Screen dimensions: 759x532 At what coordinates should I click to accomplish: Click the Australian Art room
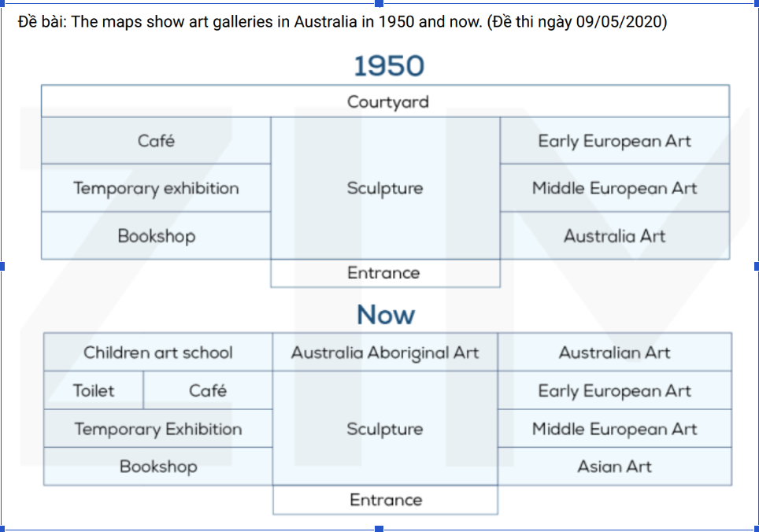point(615,352)
